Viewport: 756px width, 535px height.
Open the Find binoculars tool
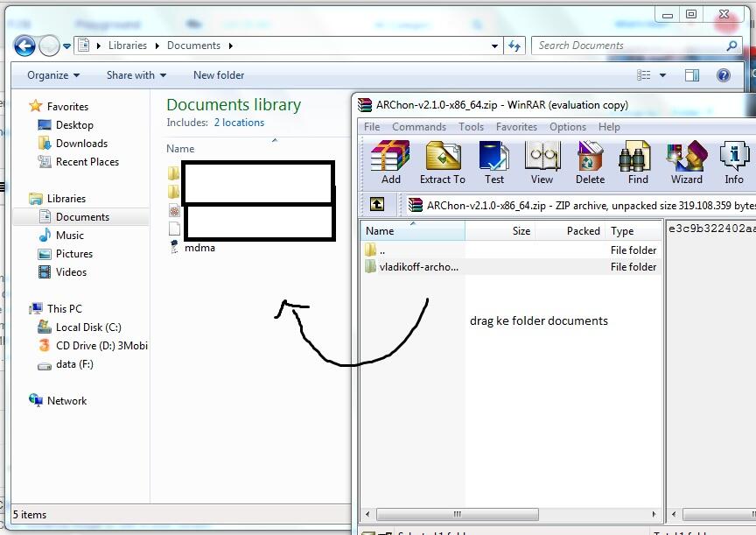tap(638, 162)
